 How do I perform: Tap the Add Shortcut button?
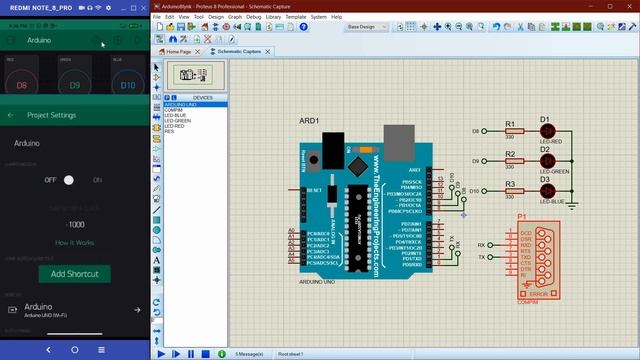(75, 274)
